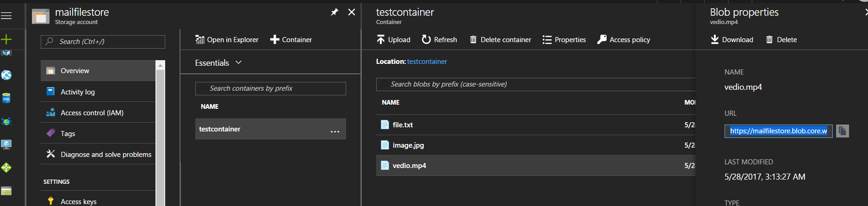Click the last modified date value
The image size is (868, 206).
[765, 177]
